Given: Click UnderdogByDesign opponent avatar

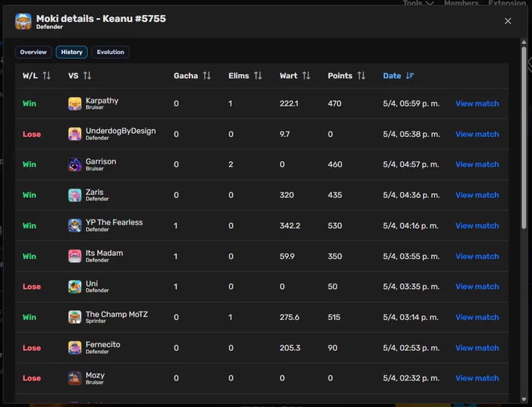Looking at the screenshot, I should tap(74, 134).
